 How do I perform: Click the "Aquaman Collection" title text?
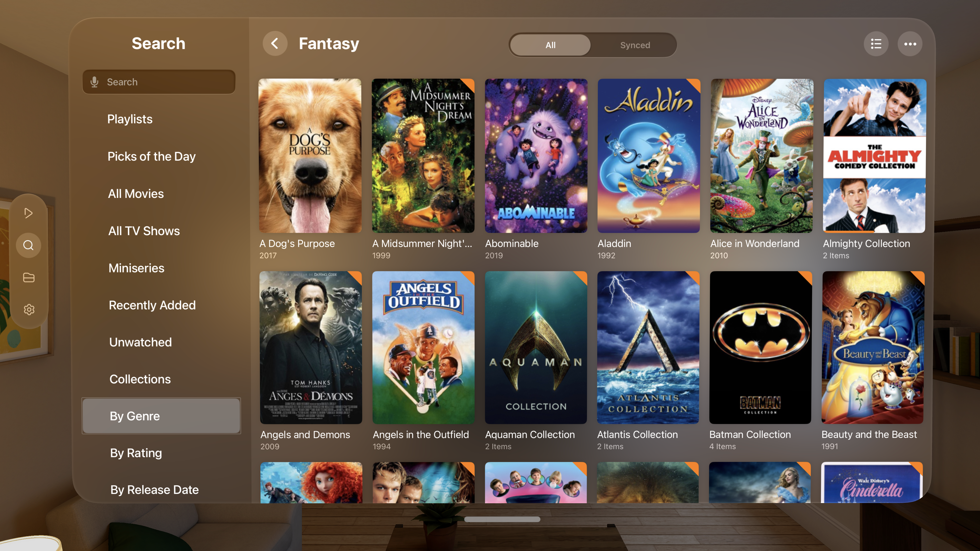[530, 434]
